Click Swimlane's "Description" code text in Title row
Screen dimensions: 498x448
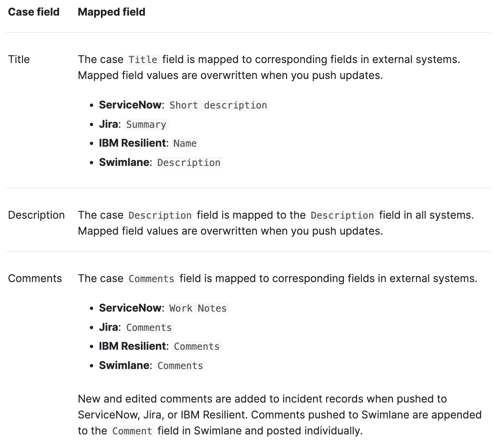[x=189, y=163]
